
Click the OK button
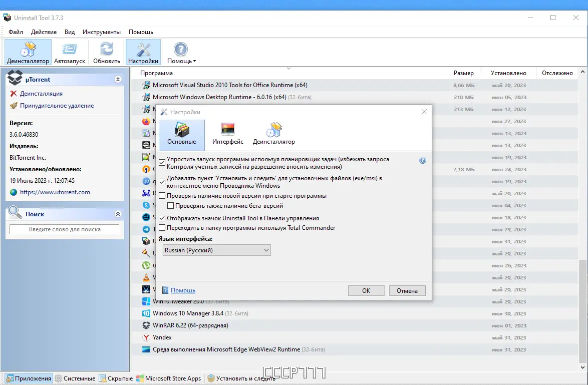366,290
